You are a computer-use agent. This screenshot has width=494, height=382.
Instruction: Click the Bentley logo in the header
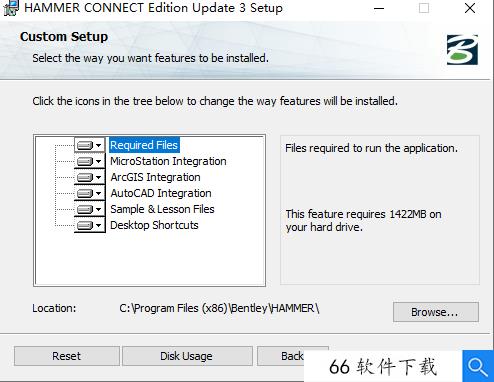click(462, 50)
